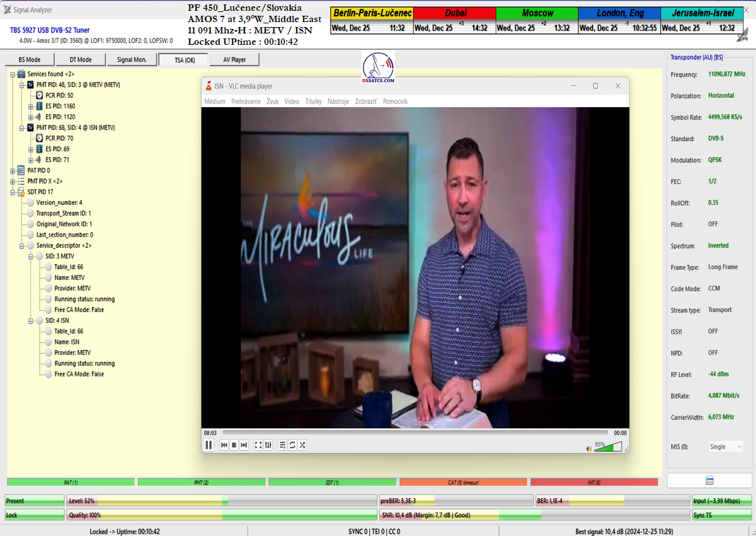Image resolution: width=756 pixels, height=536 pixels.
Task: Click the BS Mode button
Action: point(29,60)
